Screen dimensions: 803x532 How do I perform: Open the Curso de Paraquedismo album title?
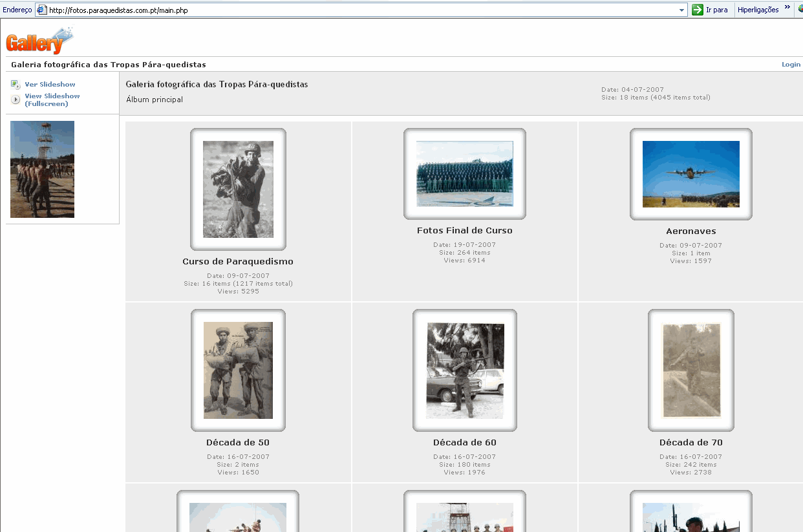238,262
